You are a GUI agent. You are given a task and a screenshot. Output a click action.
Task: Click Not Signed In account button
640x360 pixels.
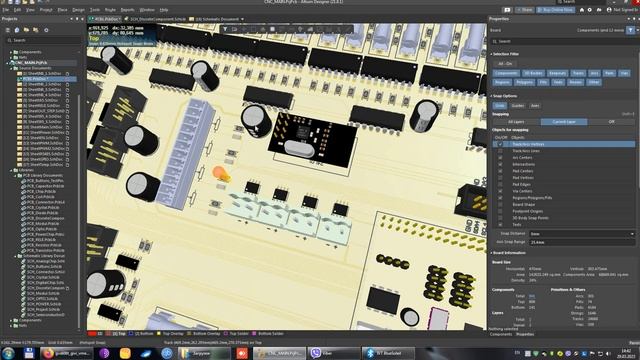coord(622,10)
